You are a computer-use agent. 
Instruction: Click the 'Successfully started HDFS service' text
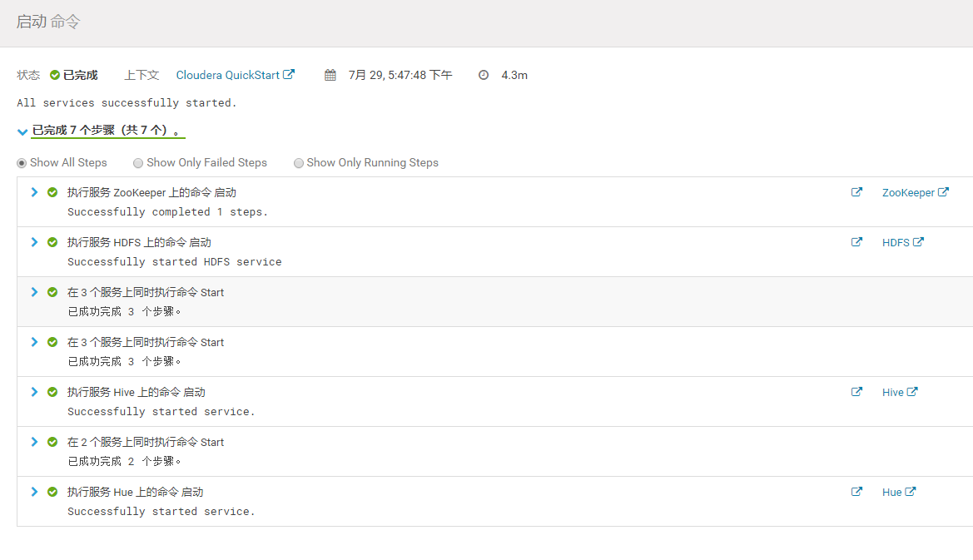(174, 262)
